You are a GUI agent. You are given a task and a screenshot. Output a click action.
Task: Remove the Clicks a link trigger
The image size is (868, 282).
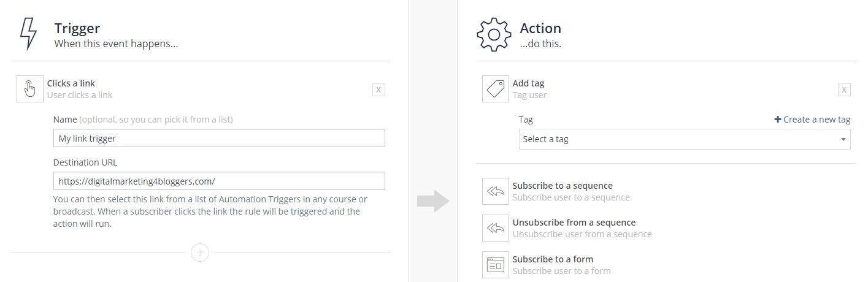pos(378,90)
